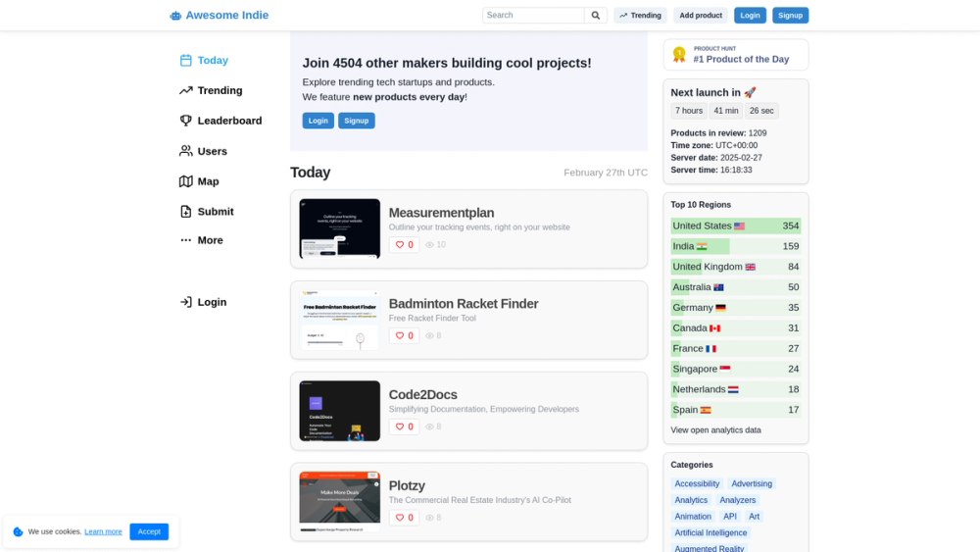The image size is (980, 552).
Task: Select the Advertising category tag
Action: coord(752,484)
